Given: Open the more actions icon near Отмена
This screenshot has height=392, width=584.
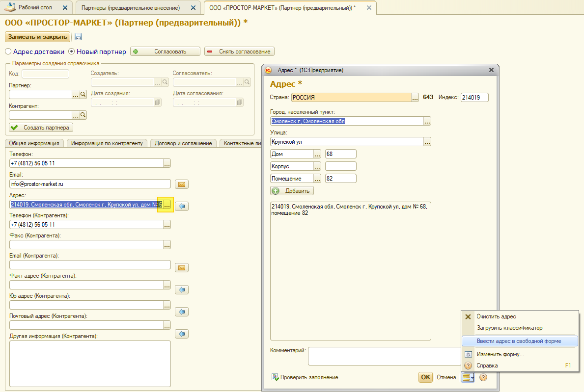Looking at the screenshot, I should click(x=468, y=377).
